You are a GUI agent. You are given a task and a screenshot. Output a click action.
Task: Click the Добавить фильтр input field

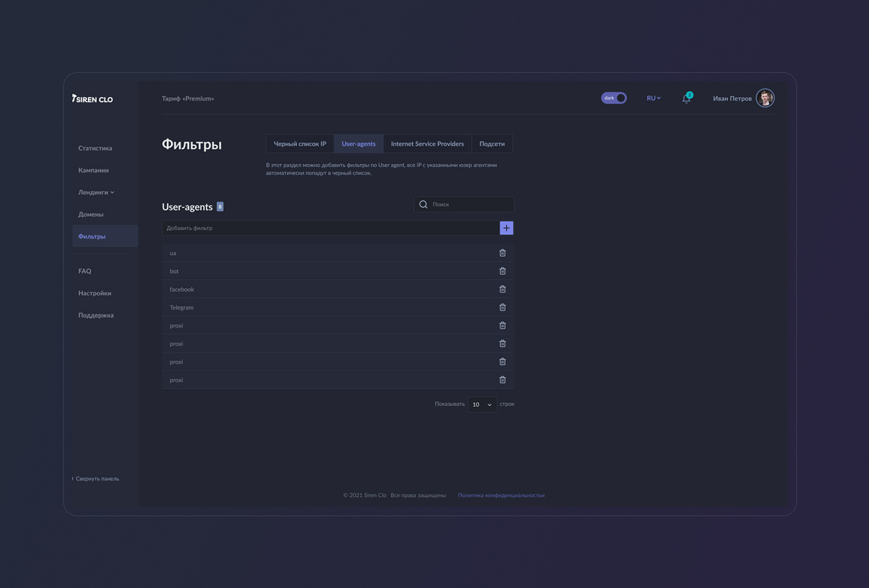(330, 228)
